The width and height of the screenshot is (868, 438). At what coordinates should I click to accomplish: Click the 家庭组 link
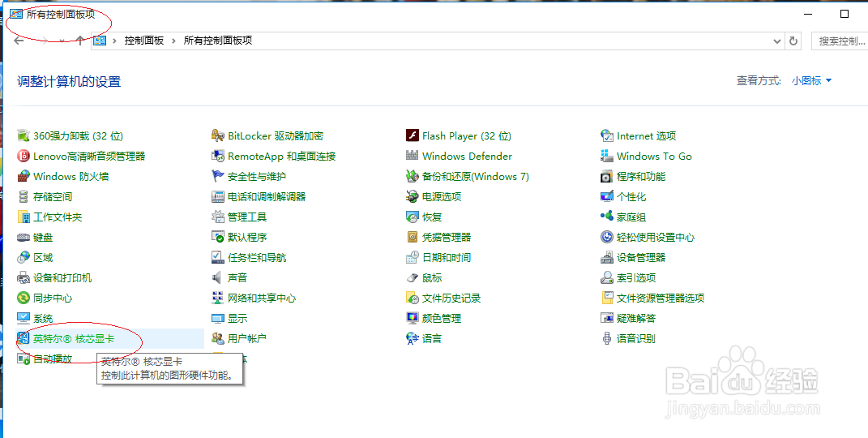[x=631, y=217]
